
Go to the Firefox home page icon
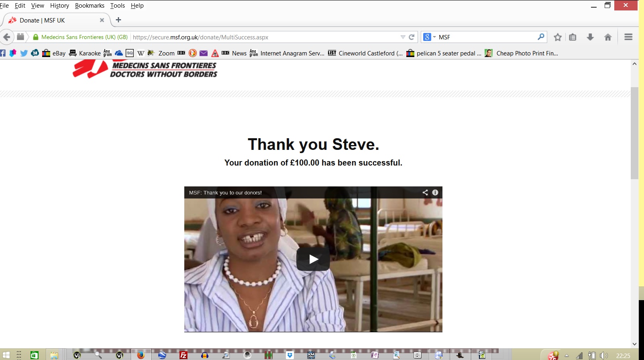(x=608, y=37)
